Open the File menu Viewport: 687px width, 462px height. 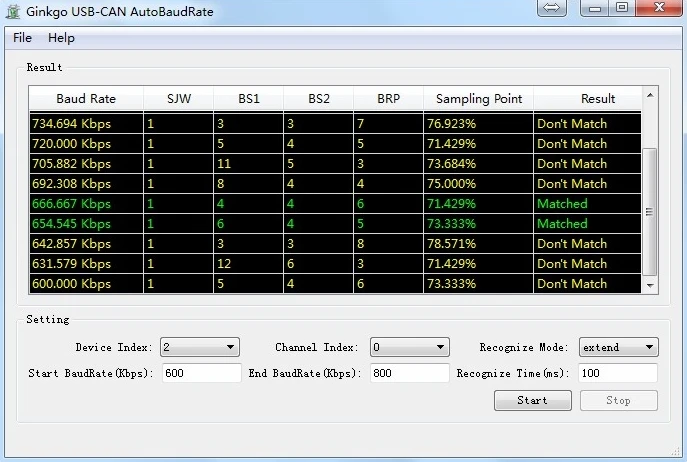click(22, 38)
